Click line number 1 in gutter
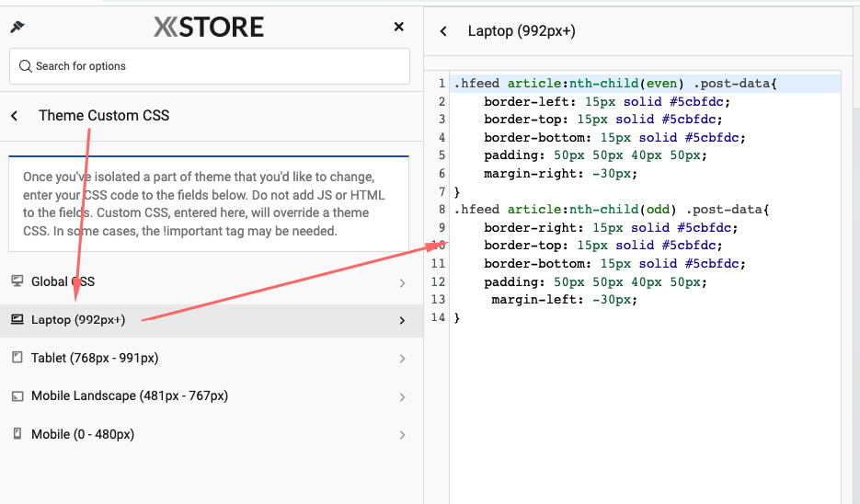This screenshot has height=504, width=860. (441, 84)
